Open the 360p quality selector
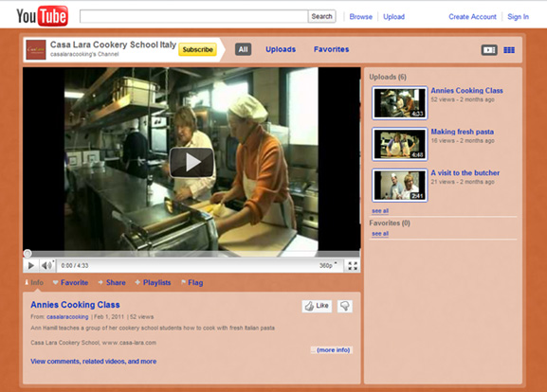The width and height of the screenshot is (547, 392). (328, 265)
